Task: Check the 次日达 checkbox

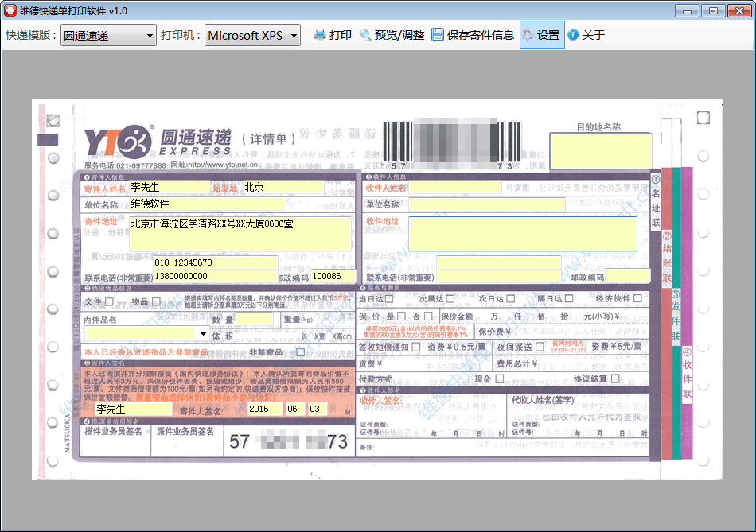Action: 511,299
